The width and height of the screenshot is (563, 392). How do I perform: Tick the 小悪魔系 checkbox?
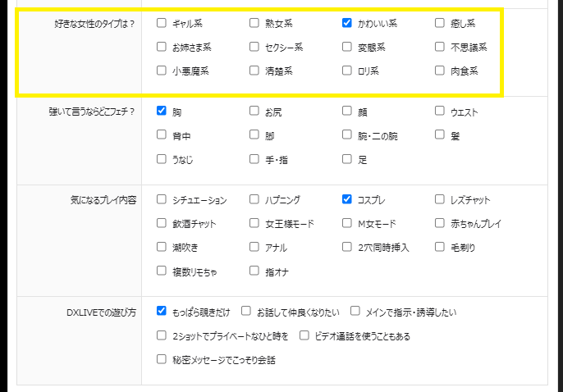pos(162,71)
